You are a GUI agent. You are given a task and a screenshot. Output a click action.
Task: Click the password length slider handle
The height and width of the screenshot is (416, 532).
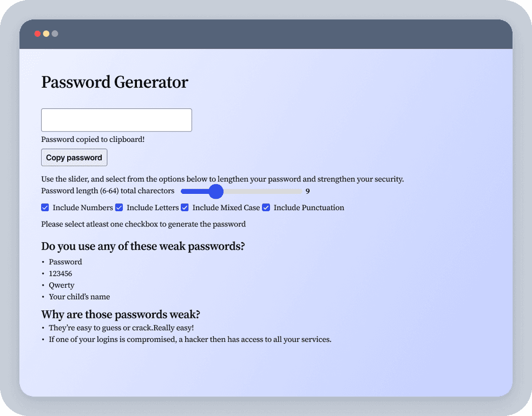coord(216,191)
